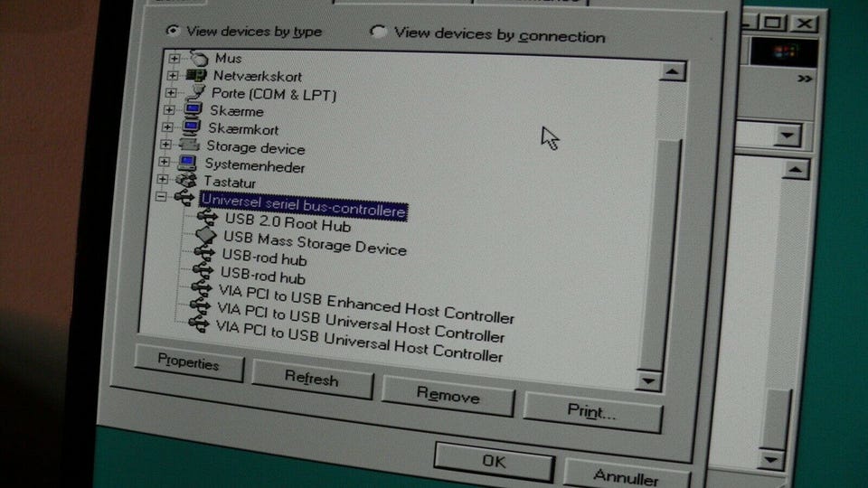Select View devices by type radio button
The width and height of the screenshot is (868, 488).
coord(173,31)
